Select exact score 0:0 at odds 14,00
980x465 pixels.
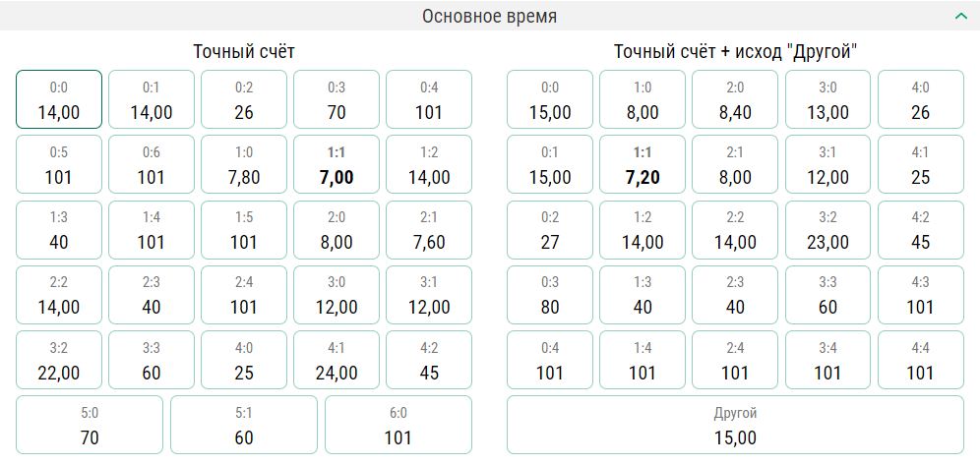59,99
